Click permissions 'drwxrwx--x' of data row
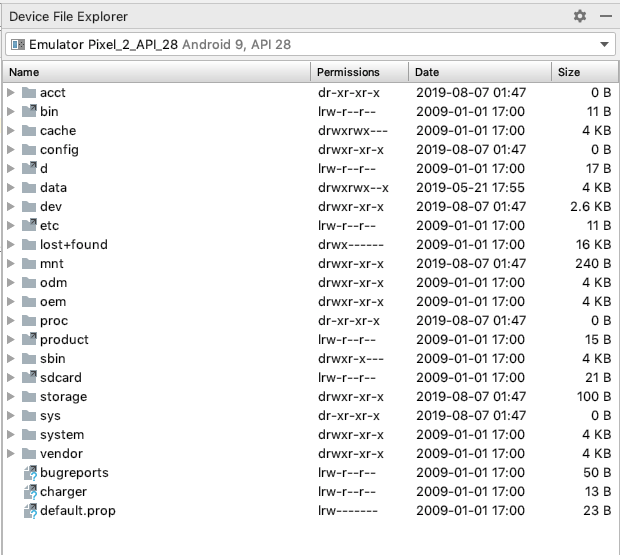The height and width of the screenshot is (555, 620). tap(353, 187)
